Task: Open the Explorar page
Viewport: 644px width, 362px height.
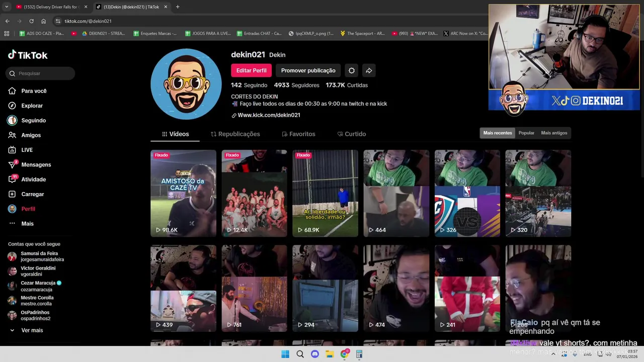Action: click(26, 106)
